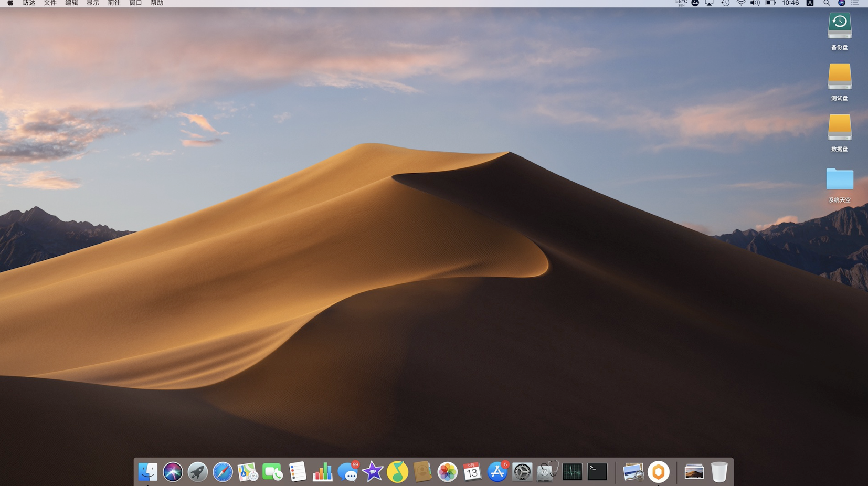The width and height of the screenshot is (868, 486).
Task: Open the battery status menu
Action: pyautogui.click(x=770, y=3)
